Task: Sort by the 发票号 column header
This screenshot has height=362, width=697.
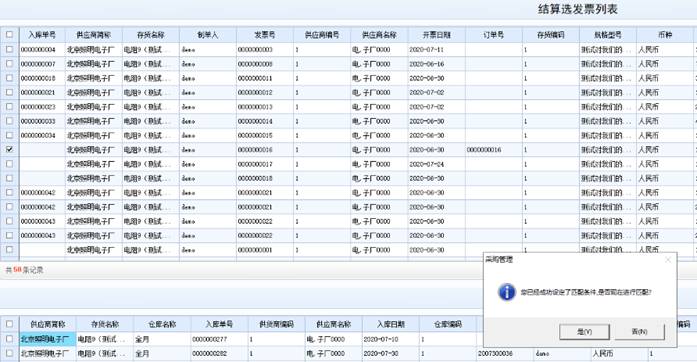Action: pyautogui.click(x=265, y=35)
